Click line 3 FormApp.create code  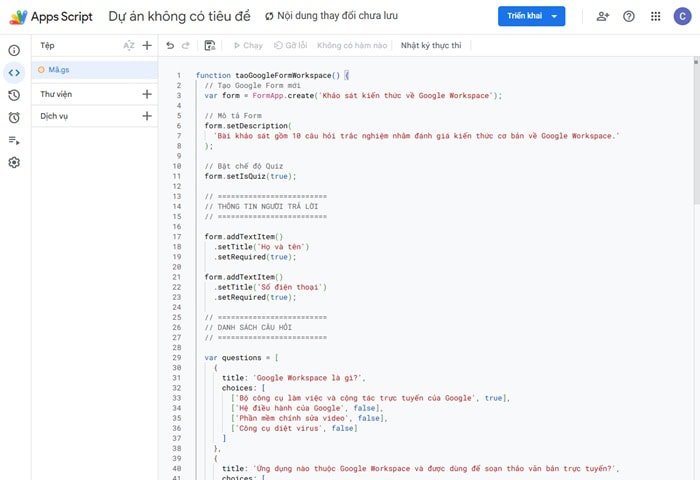pyautogui.click(x=353, y=96)
